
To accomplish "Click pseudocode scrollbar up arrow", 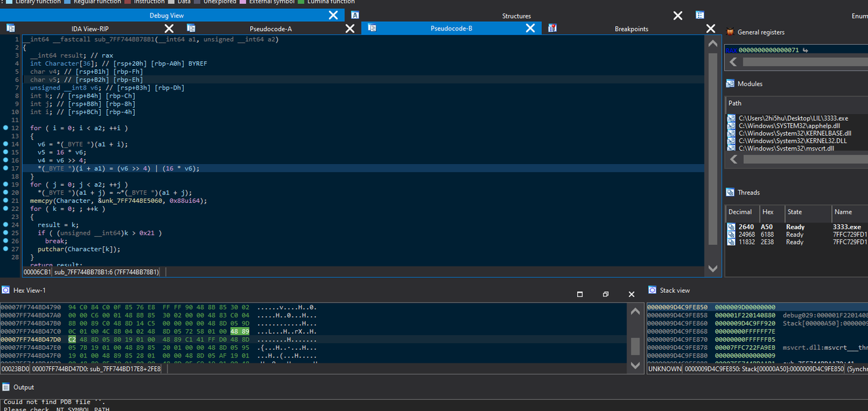I will 713,43.
